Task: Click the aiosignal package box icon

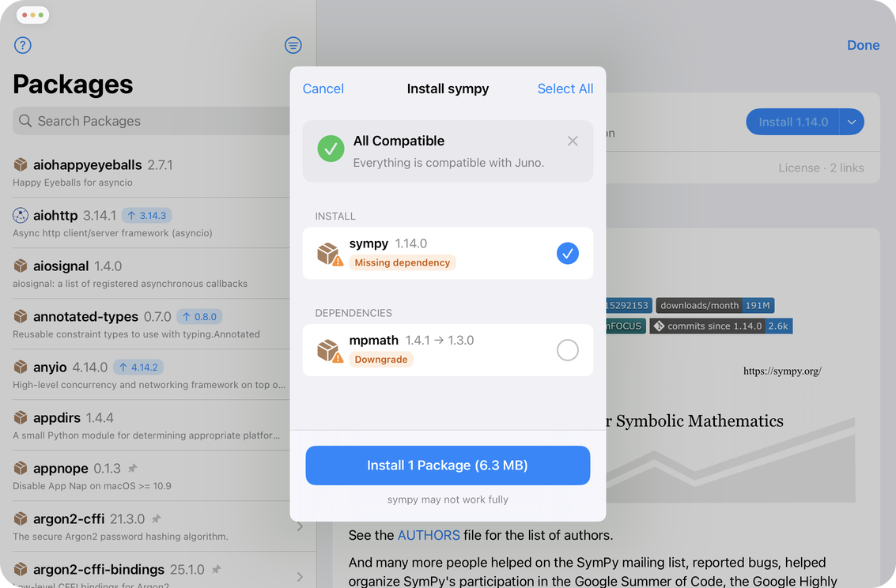Action: (x=21, y=266)
